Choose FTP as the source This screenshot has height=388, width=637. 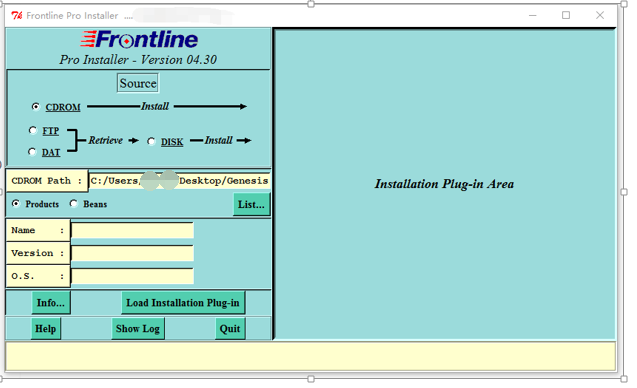coord(32,130)
